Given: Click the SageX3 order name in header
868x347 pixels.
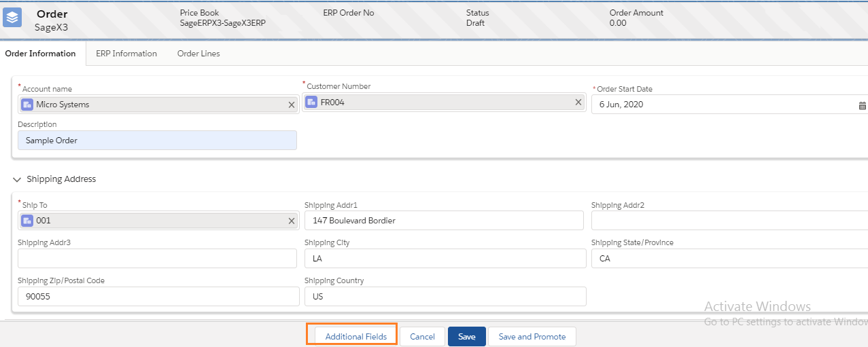Looking at the screenshot, I should (52, 28).
